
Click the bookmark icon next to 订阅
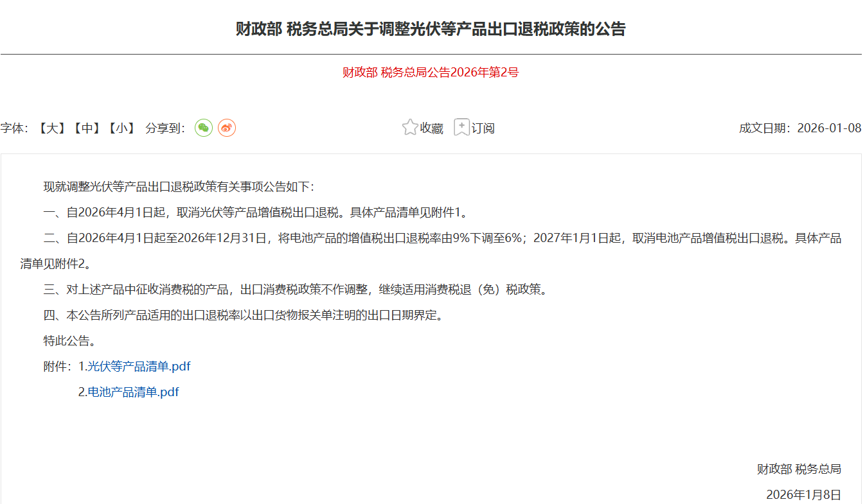(461, 127)
